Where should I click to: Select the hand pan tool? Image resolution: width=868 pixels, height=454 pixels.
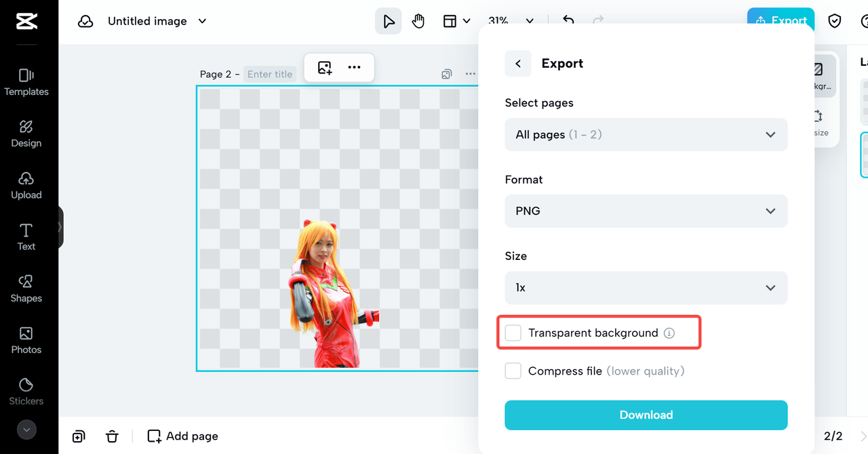click(418, 21)
